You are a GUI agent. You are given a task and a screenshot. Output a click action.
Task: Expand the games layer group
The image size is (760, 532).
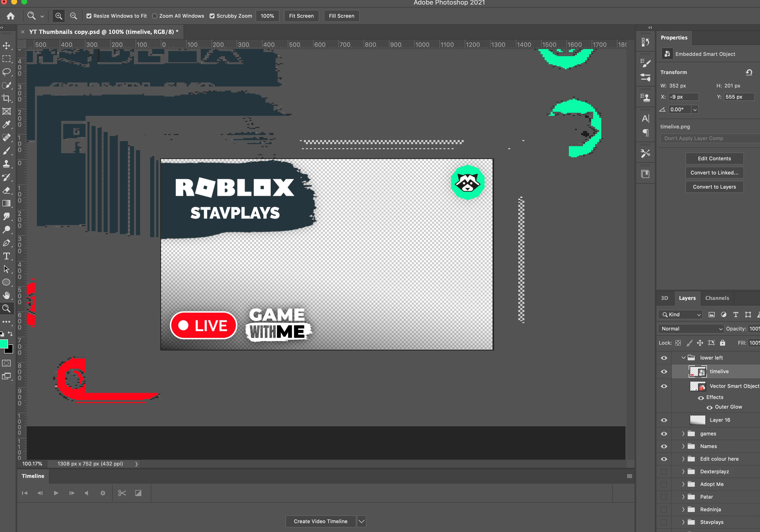point(683,434)
